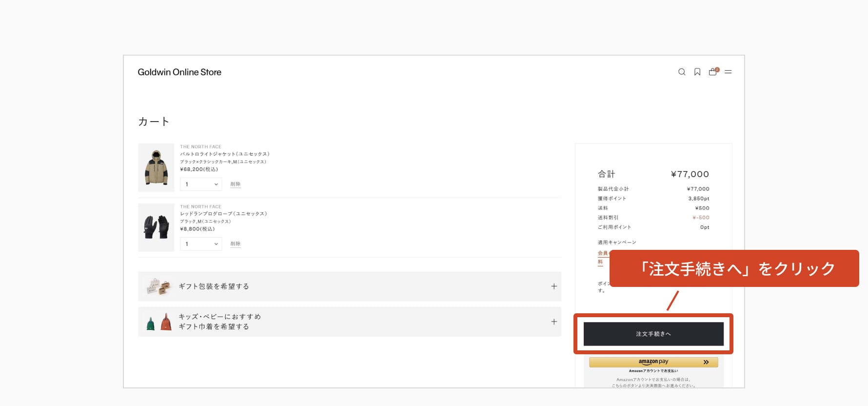Click the gift drawstring bags image
Image resolution: width=868 pixels, height=406 pixels.
159,322
